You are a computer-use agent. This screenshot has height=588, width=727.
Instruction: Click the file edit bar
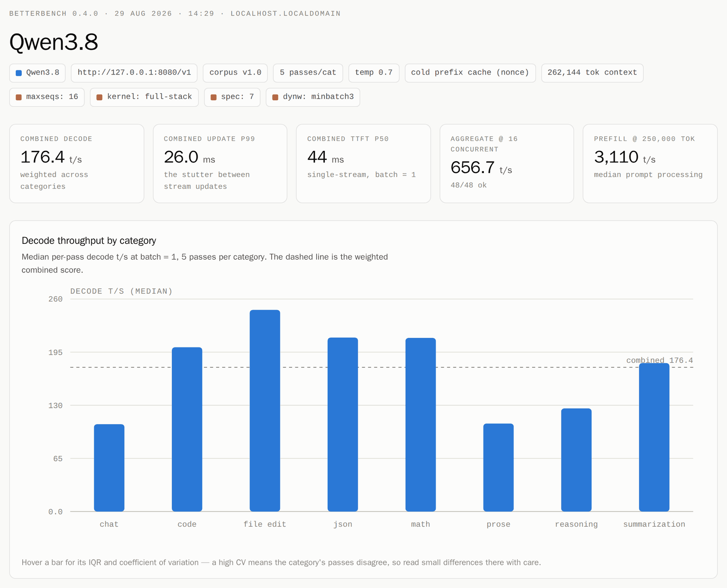265,411
